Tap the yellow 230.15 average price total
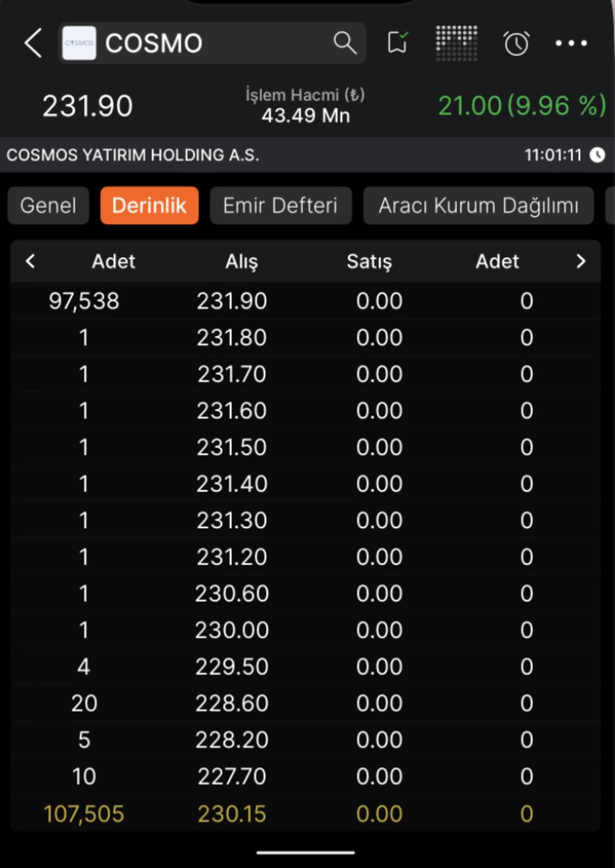 pyautogui.click(x=232, y=814)
